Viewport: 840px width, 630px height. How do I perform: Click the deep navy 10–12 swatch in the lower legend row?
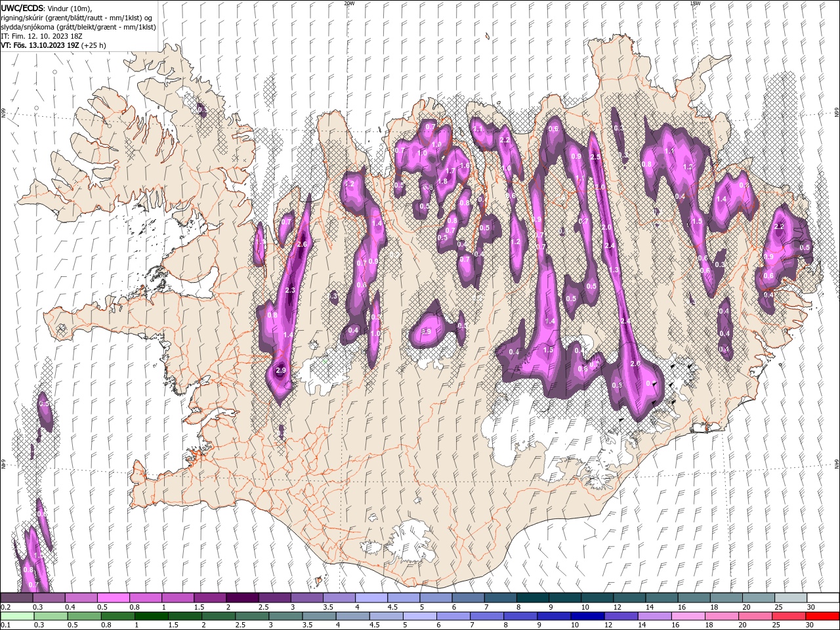pyautogui.click(x=587, y=616)
